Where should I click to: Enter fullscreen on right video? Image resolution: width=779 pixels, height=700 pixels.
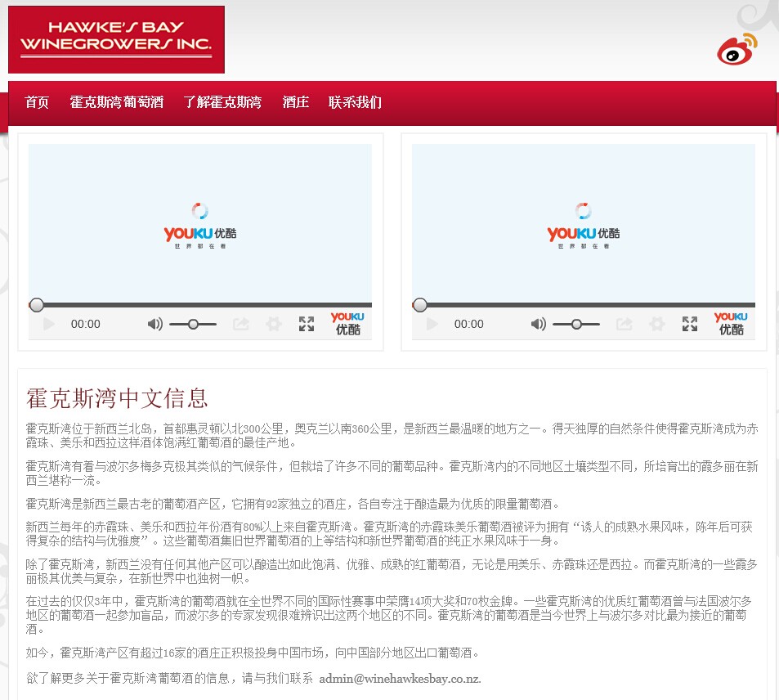pyautogui.click(x=690, y=325)
